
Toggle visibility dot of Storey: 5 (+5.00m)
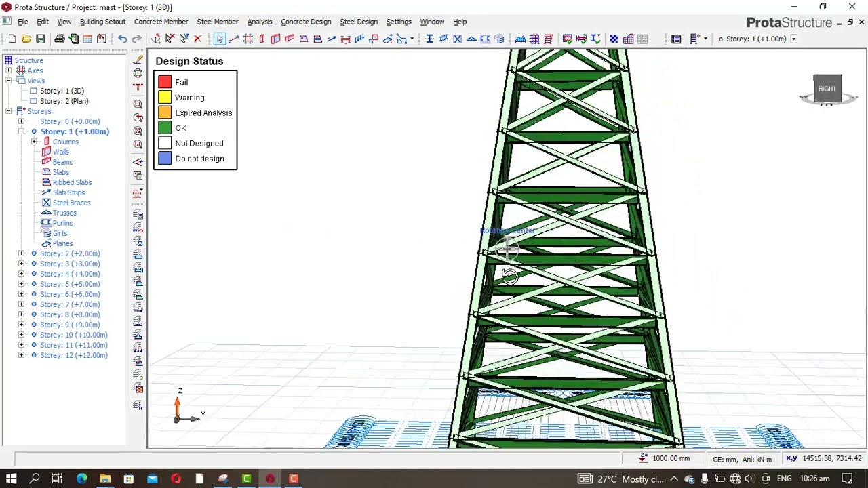(x=34, y=284)
